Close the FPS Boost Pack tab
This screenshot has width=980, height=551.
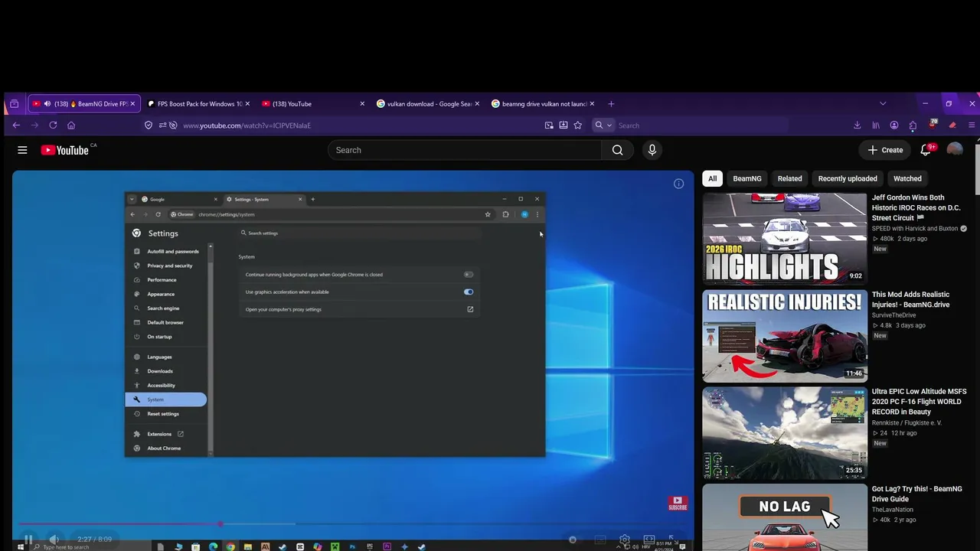[x=247, y=104]
